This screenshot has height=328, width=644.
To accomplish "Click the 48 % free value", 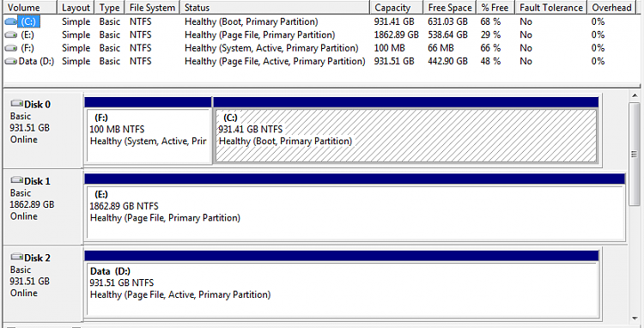I will tap(490, 61).
